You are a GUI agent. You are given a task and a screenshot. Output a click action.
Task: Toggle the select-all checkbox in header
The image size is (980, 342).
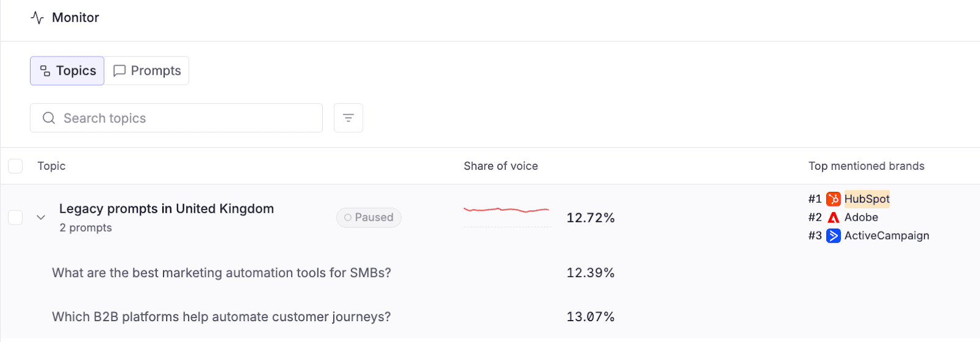pos(15,166)
